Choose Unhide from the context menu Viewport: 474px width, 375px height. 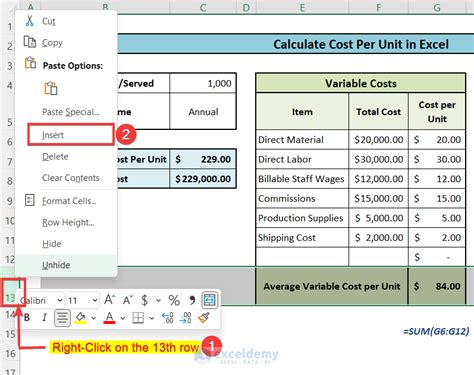(x=56, y=265)
